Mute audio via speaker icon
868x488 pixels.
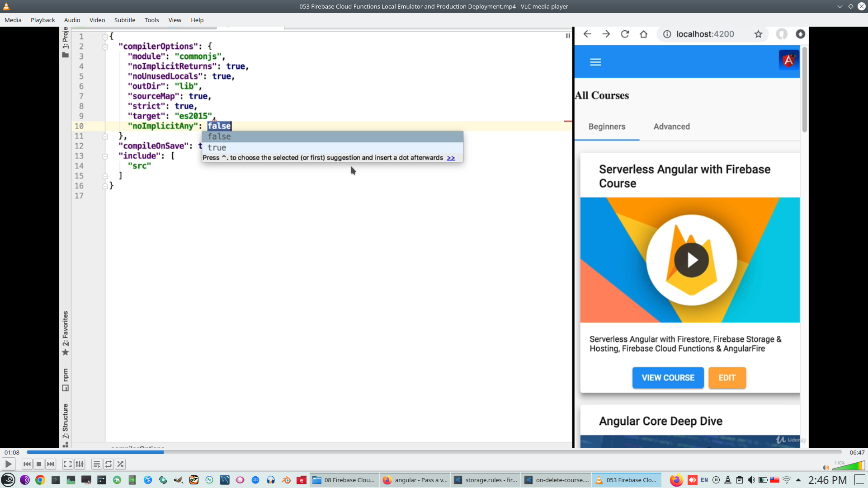point(826,468)
